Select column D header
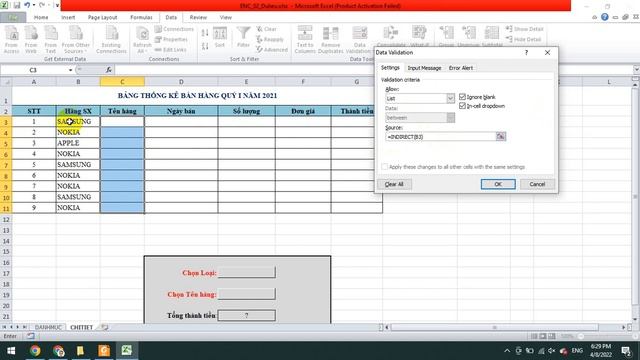This screenshot has height=360, width=640. 181,82
